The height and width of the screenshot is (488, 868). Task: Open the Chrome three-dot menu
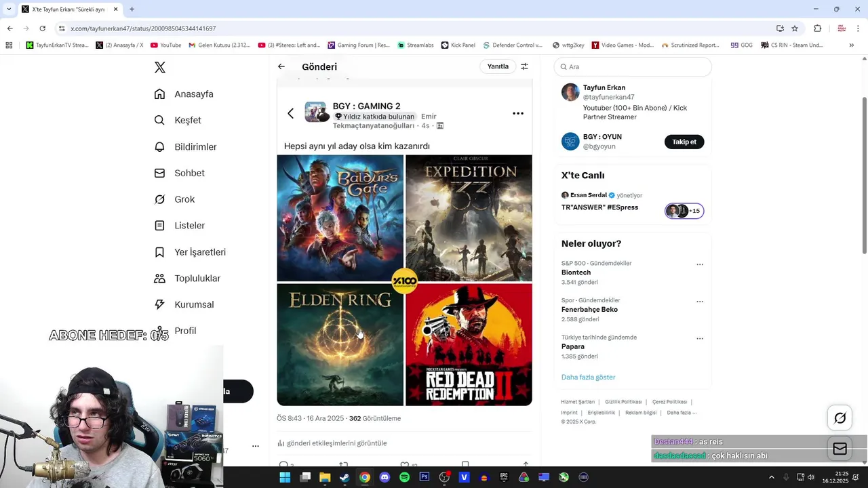coord(859,28)
